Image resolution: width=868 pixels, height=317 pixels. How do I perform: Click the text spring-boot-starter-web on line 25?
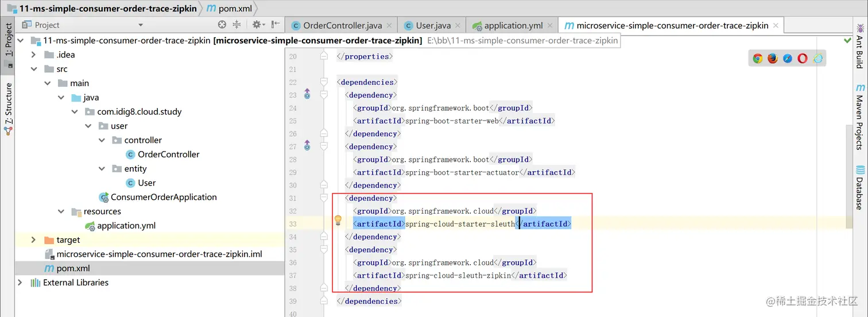452,121
